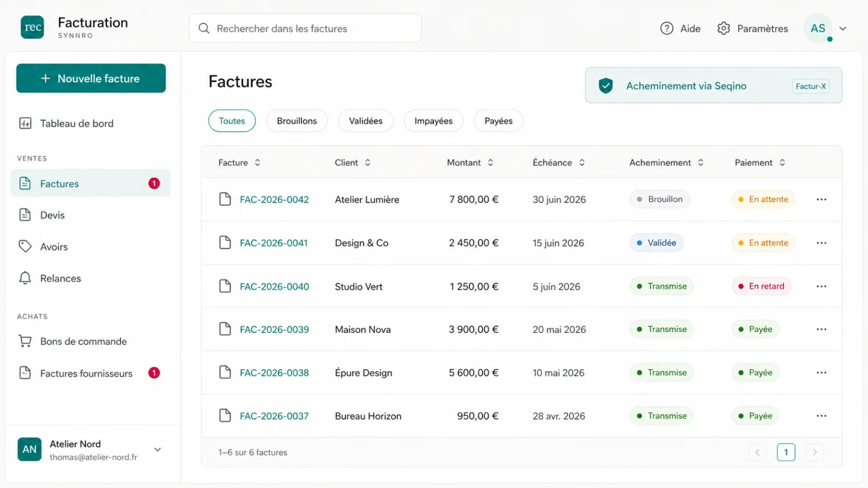This screenshot has height=488, width=868.
Task: Click the Validée status badge
Action: (656, 242)
